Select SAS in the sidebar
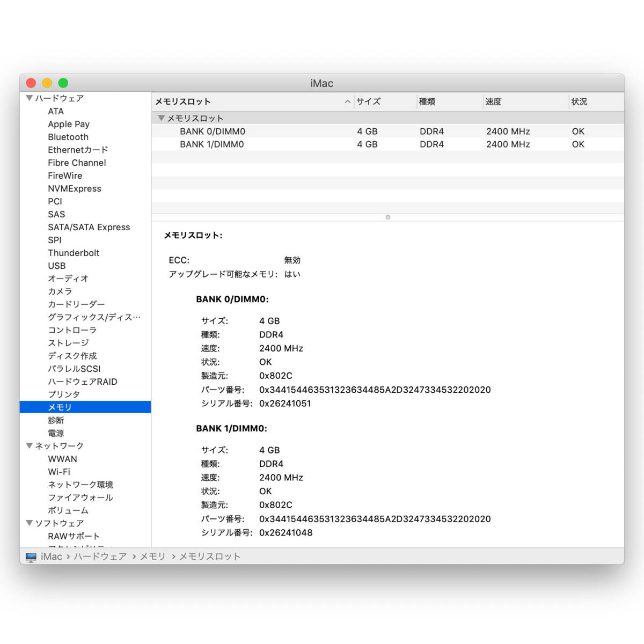Image resolution: width=644 pixels, height=644 pixels. pos(56,214)
